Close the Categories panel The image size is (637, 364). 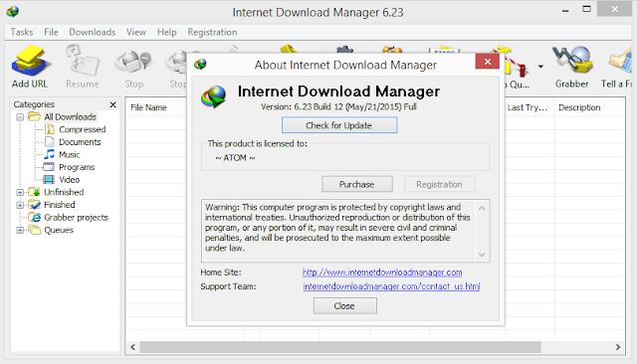point(112,104)
